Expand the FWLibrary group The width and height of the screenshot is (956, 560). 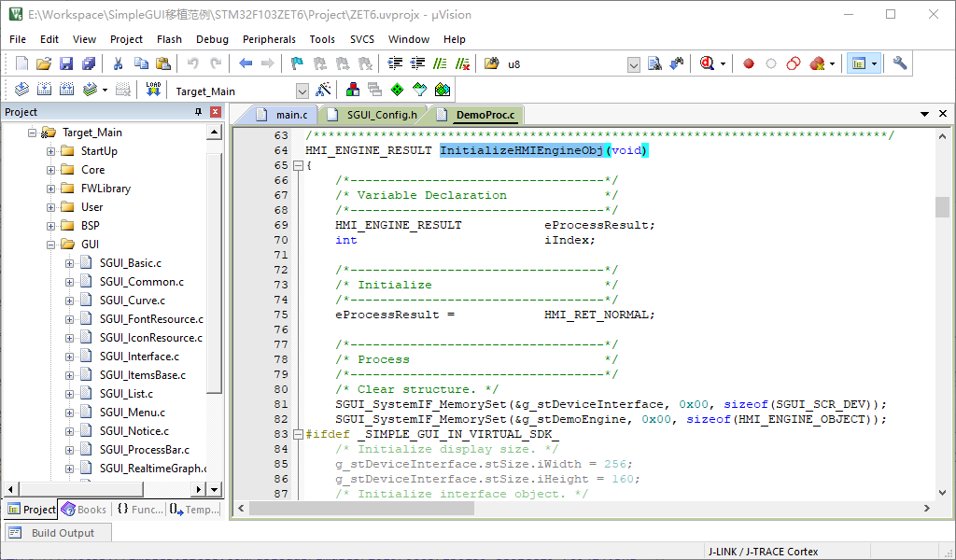50,189
